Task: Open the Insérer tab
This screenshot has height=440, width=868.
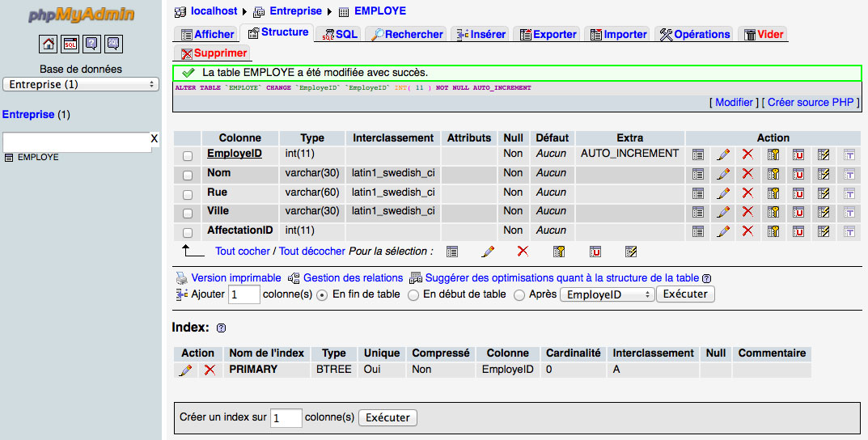Action: [x=481, y=34]
